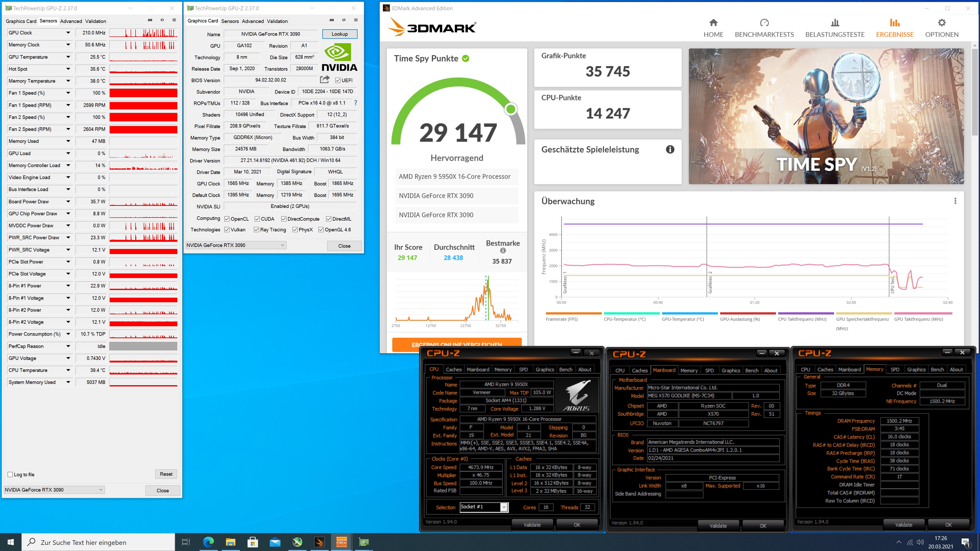Expand GPU Clock sensor dropdown arrow

[68, 33]
